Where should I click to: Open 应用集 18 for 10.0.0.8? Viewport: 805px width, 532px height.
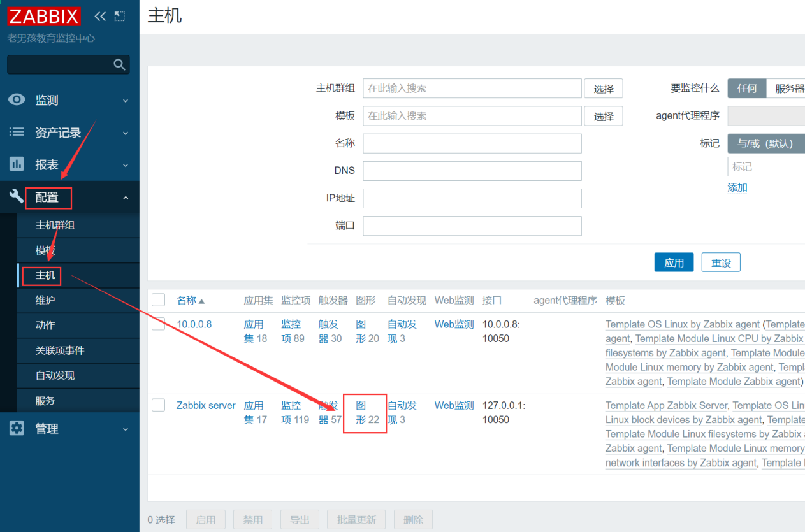tap(255, 331)
